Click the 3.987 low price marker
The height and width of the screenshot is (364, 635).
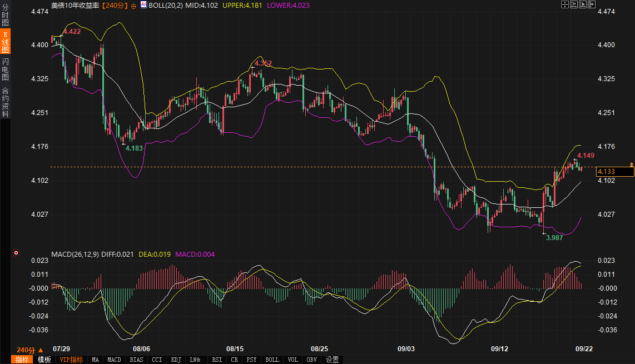[554, 238]
